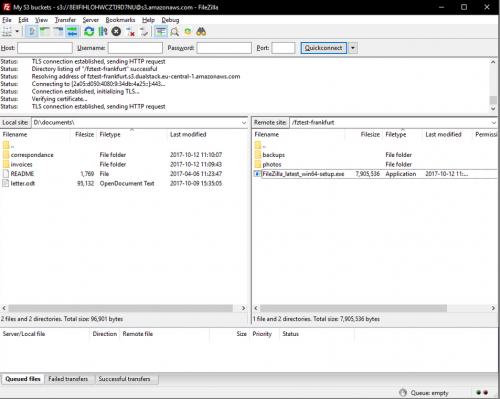
Task: Open the Site Manager icon
Action: [7, 32]
